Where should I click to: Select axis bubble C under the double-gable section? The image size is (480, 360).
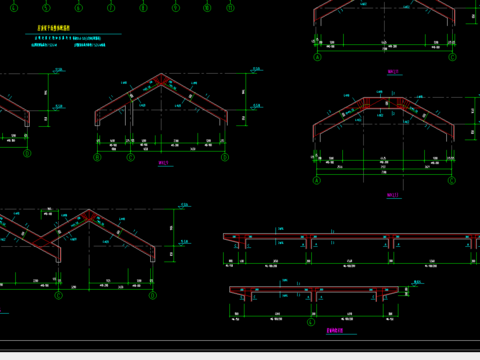click(59, 295)
